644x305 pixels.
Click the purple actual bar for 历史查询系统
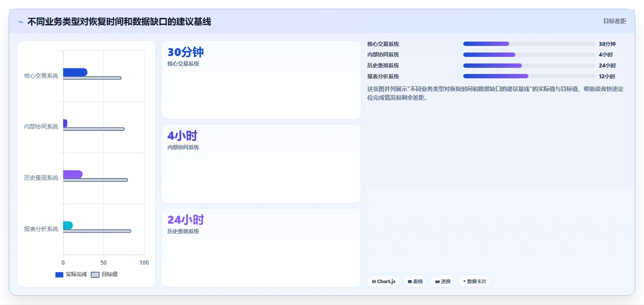coord(73,174)
